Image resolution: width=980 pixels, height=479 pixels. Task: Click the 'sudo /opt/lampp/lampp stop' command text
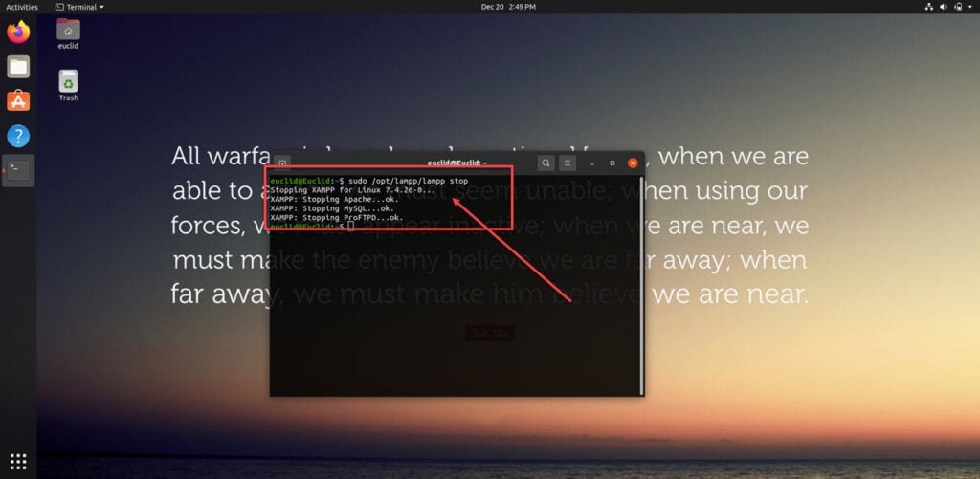(x=408, y=181)
